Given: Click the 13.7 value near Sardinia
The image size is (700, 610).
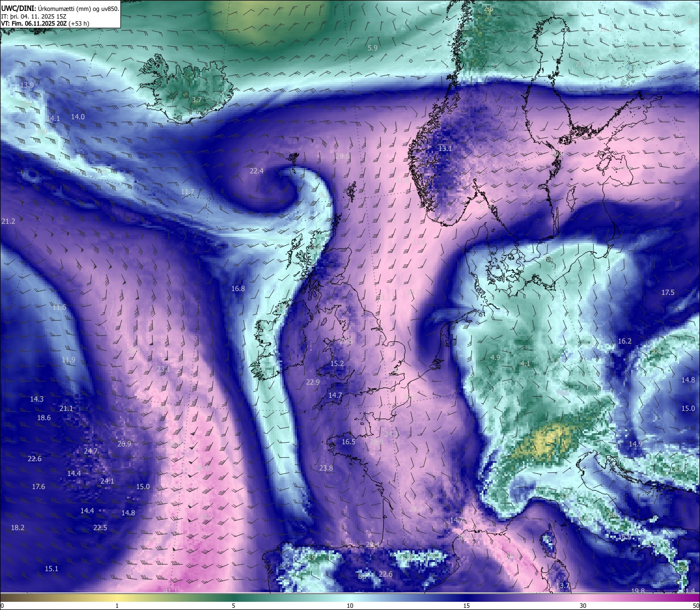Looking at the screenshot, I should pos(563,586).
